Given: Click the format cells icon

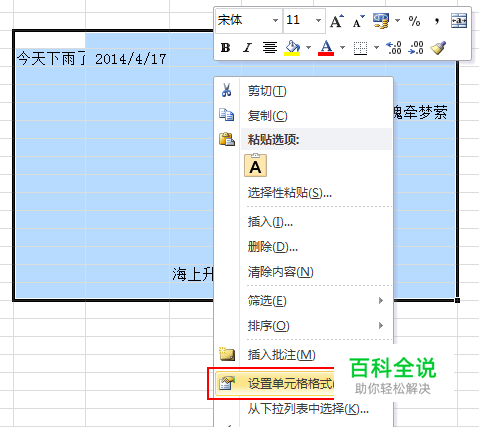Looking at the screenshot, I should 227,383.
